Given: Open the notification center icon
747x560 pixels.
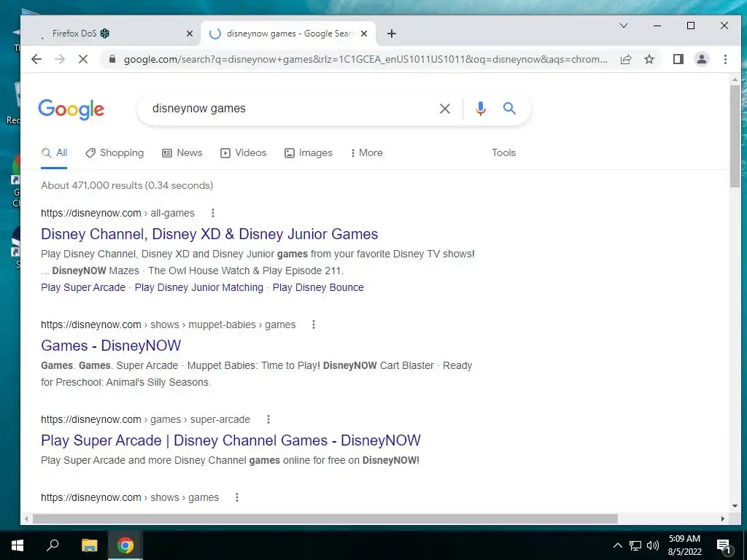Looking at the screenshot, I should pyautogui.click(x=724, y=545).
